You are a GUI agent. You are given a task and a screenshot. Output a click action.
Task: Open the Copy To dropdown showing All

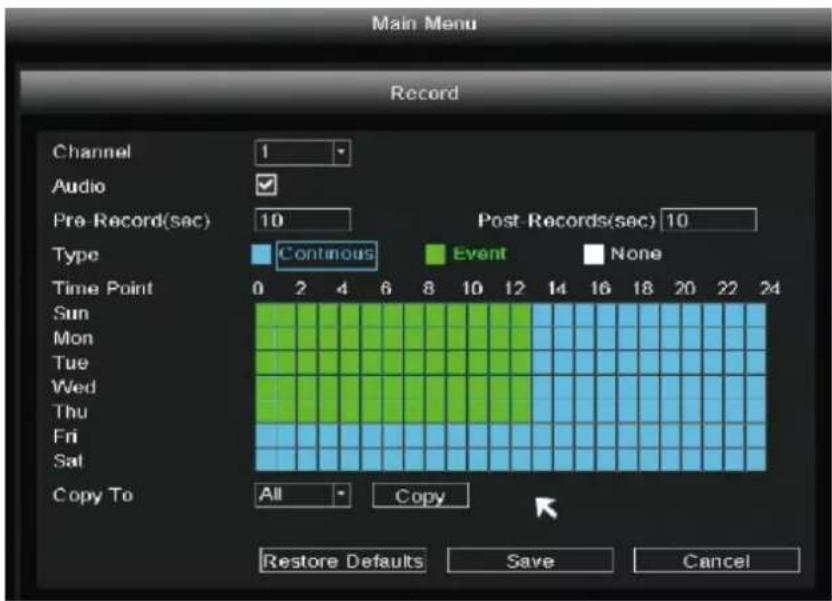[x=302, y=495]
